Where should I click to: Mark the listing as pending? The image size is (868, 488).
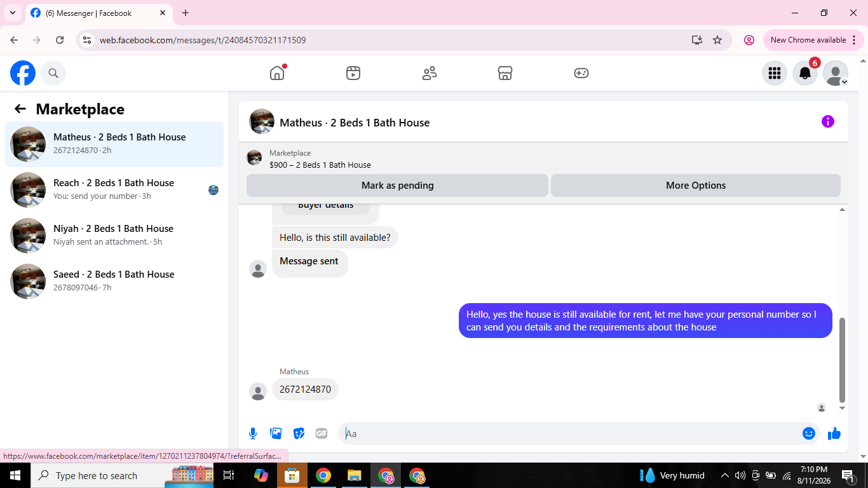[397, 186]
